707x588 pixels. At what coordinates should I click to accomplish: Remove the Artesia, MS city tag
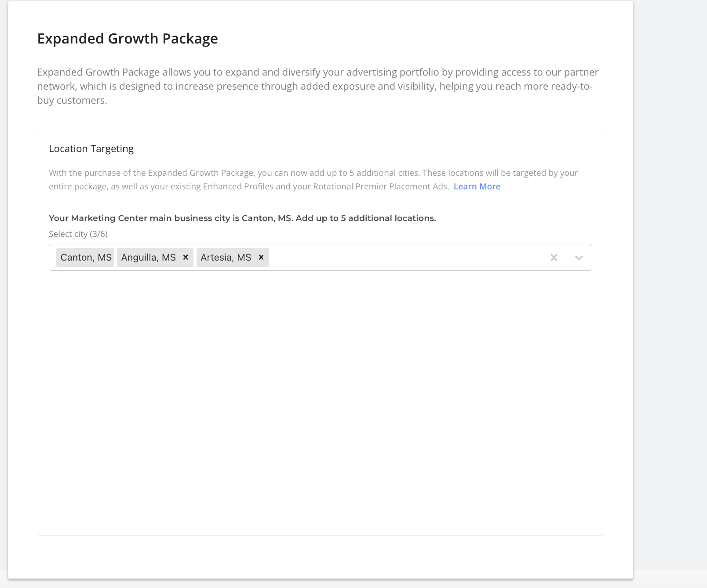coord(261,257)
